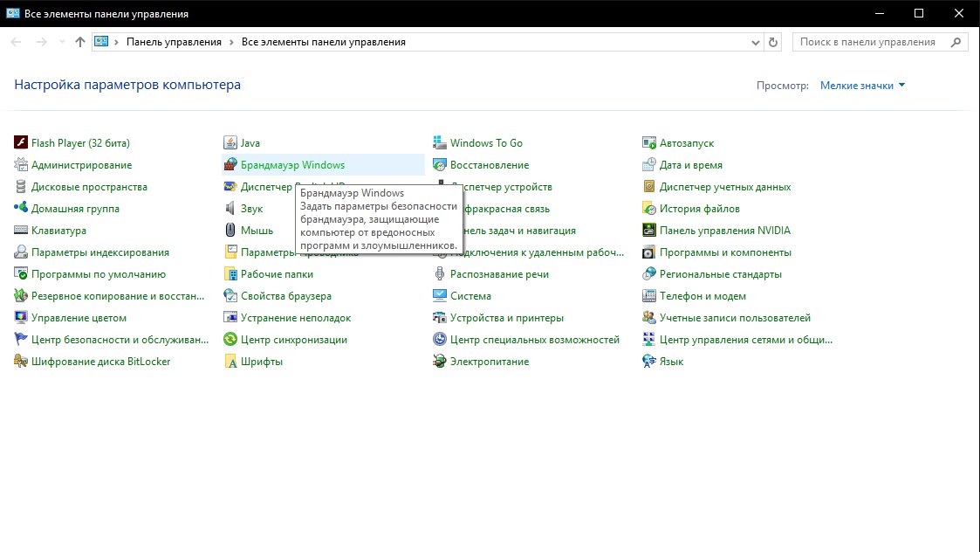
Task: Open Программы по умолчанию icon
Action: (x=21, y=274)
